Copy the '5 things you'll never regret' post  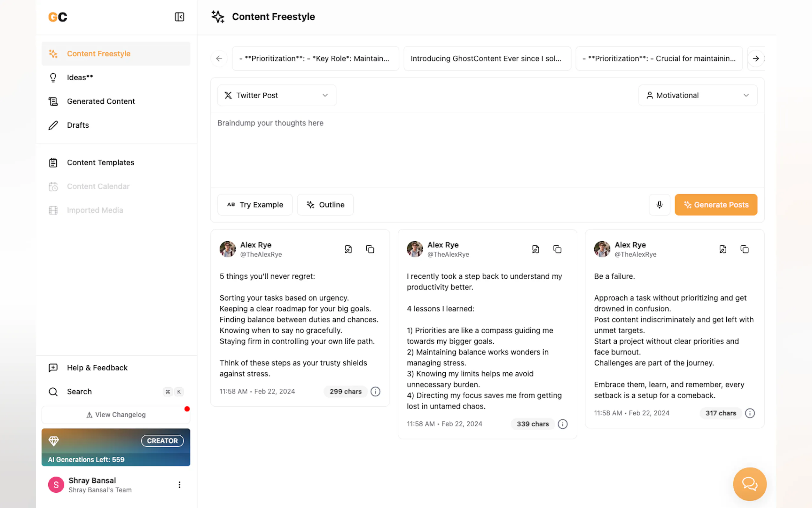pos(370,249)
